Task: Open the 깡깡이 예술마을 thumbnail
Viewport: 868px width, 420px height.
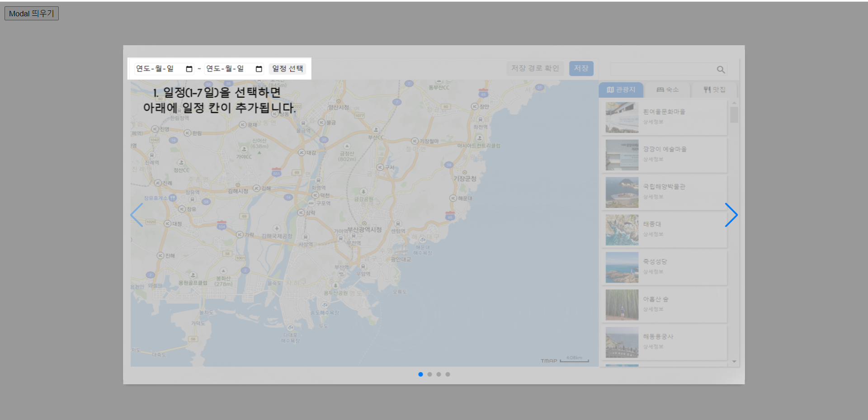Action: point(622,155)
